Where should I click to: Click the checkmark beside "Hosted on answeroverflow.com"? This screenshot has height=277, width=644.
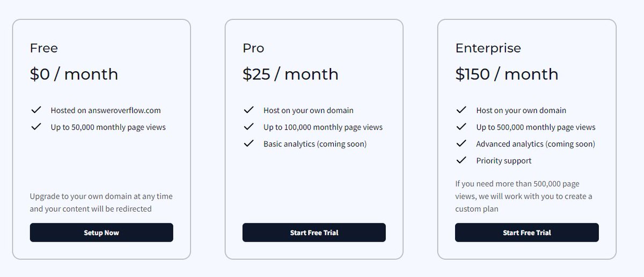click(36, 110)
